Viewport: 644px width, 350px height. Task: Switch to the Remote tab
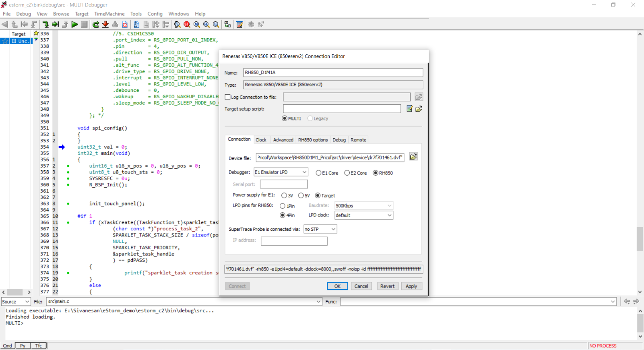pyautogui.click(x=358, y=140)
